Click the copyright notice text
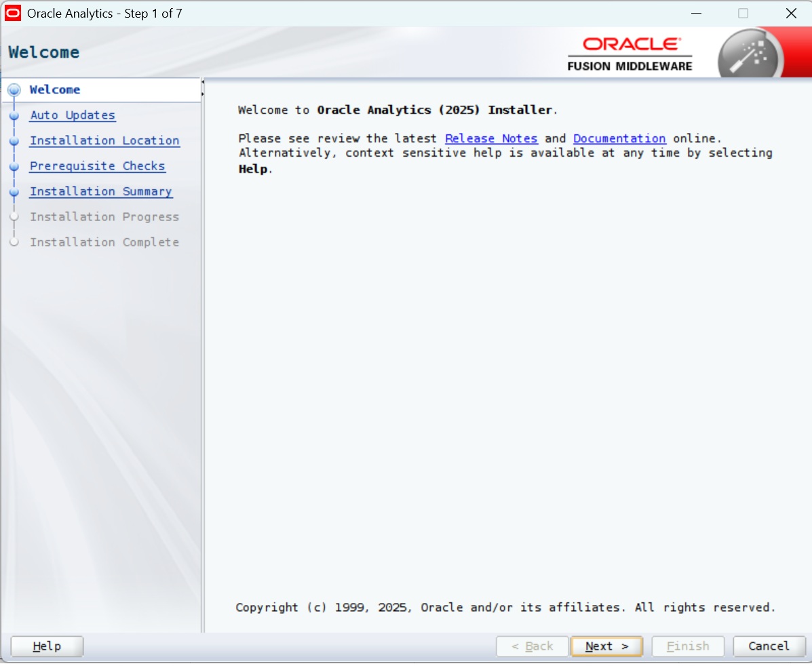 coord(505,607)
